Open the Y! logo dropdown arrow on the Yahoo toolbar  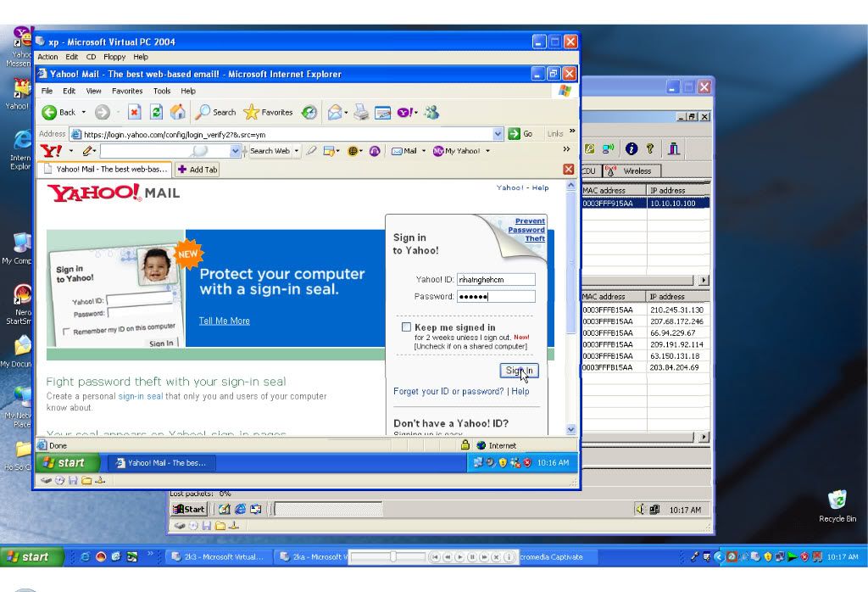[71, 151]
